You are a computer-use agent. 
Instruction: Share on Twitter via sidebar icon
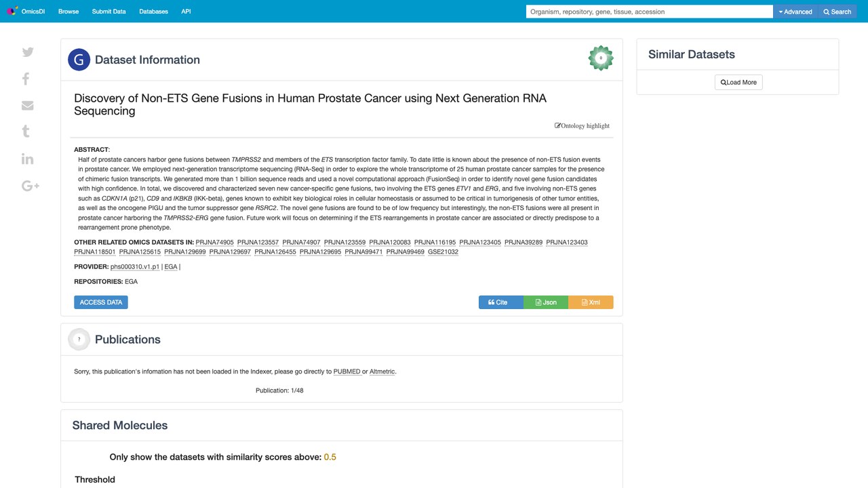(28, 52)
